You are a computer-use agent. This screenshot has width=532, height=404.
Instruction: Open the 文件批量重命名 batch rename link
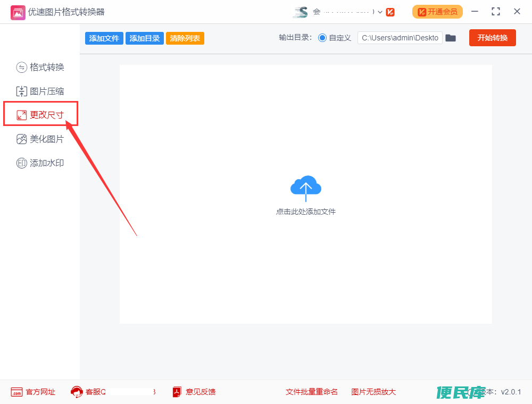[311, 392]
